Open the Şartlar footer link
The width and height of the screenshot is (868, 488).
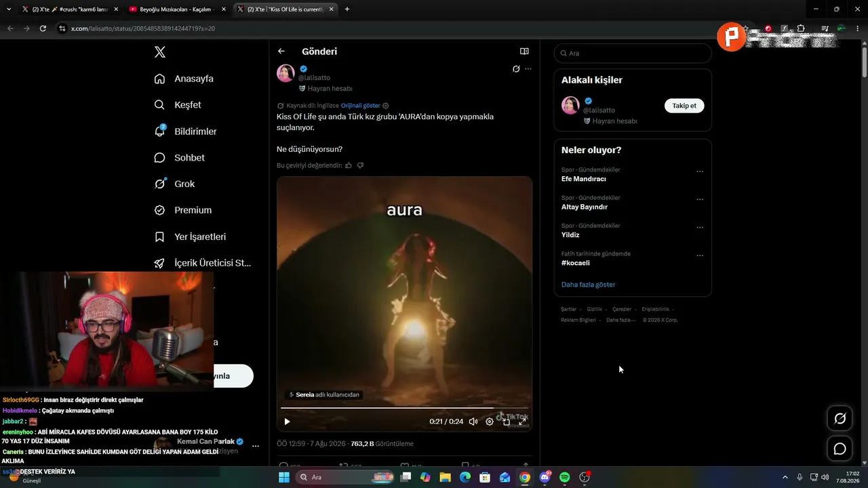tap(568, 309)
